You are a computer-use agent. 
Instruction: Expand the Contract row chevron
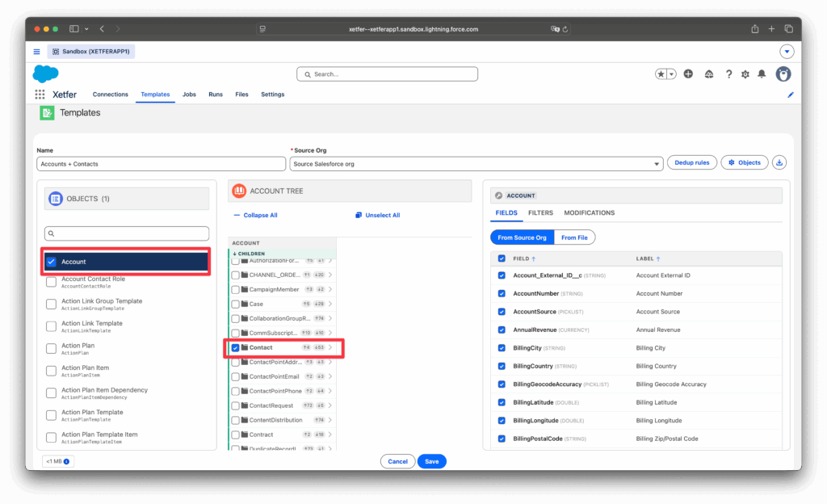(x=330, y=435)
